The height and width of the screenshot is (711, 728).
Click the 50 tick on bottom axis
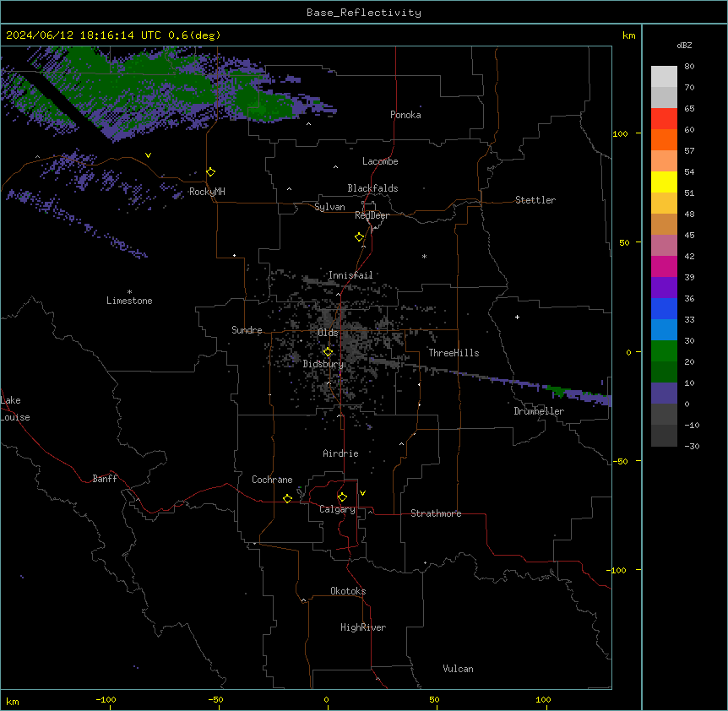(434, 699)
